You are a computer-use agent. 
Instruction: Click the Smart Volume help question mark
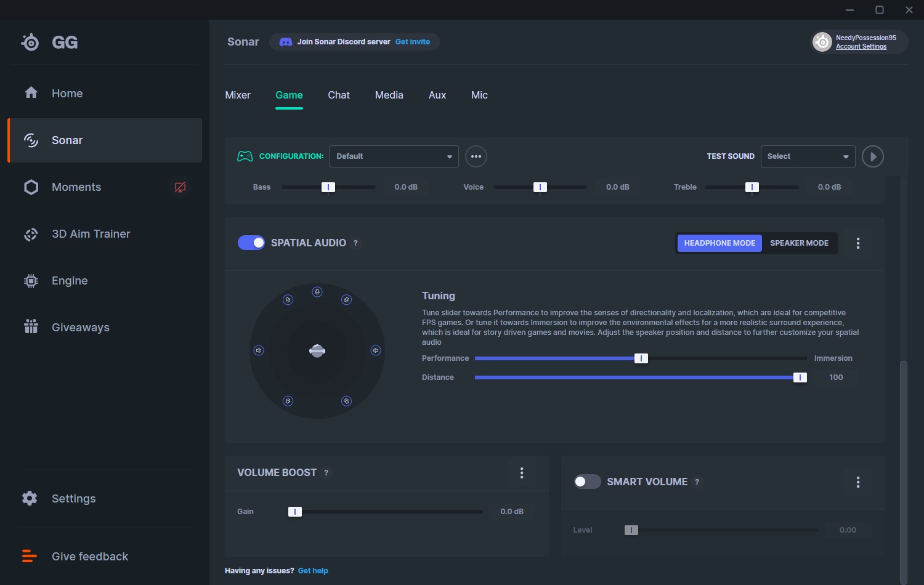(697, 482)
